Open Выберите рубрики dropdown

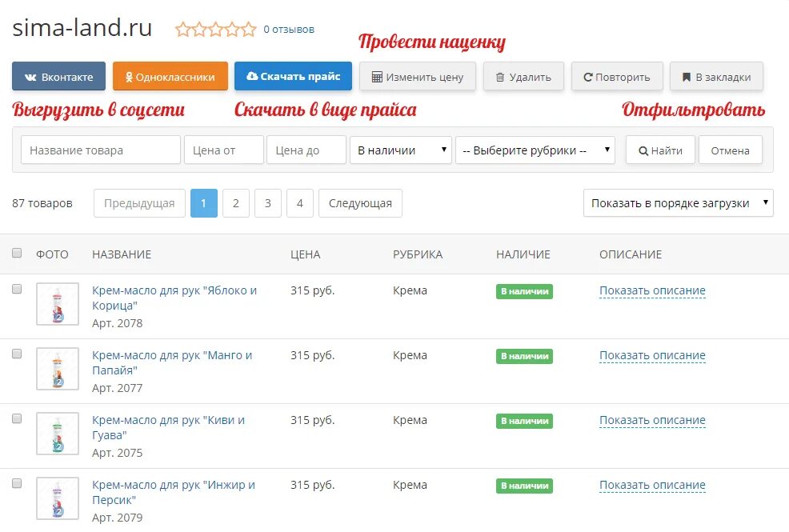[x=535, y=150]
